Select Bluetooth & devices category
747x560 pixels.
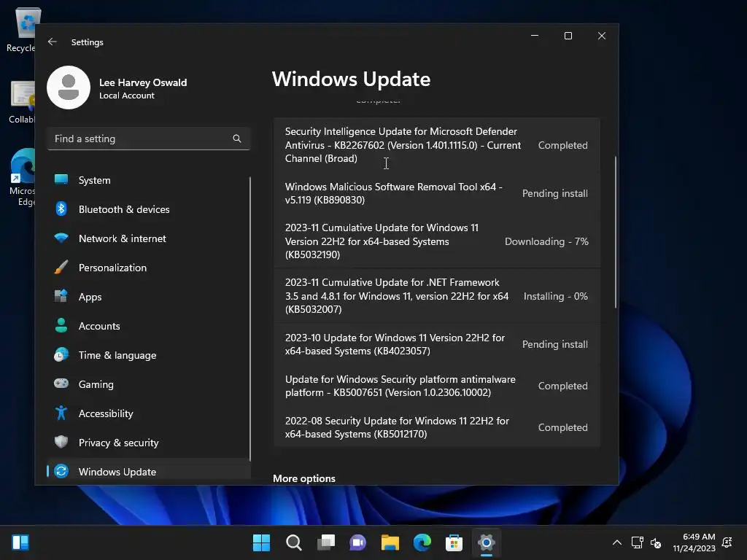pyautogui.click(x=148, y=209)
